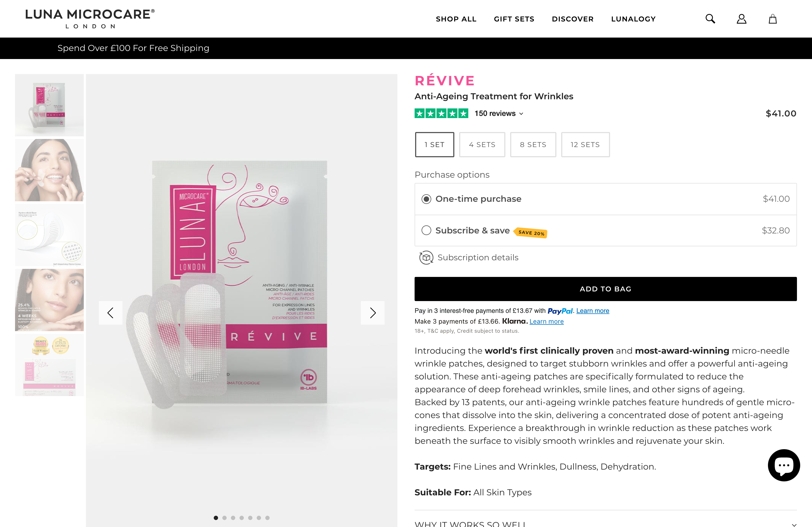This screenshot has width=812, height=527.
Task: Choose the 4 SETS quantity option
Action: tap(482, 145)
